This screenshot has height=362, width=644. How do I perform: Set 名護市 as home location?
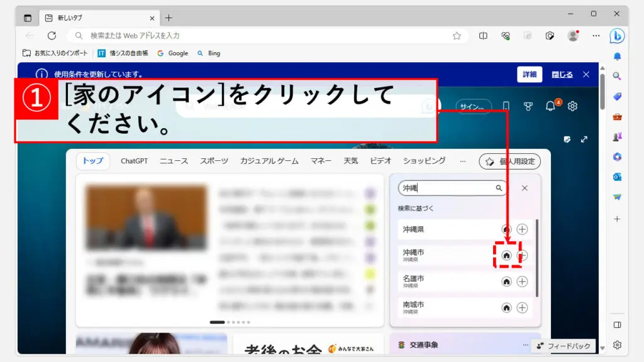pos(506,282)
